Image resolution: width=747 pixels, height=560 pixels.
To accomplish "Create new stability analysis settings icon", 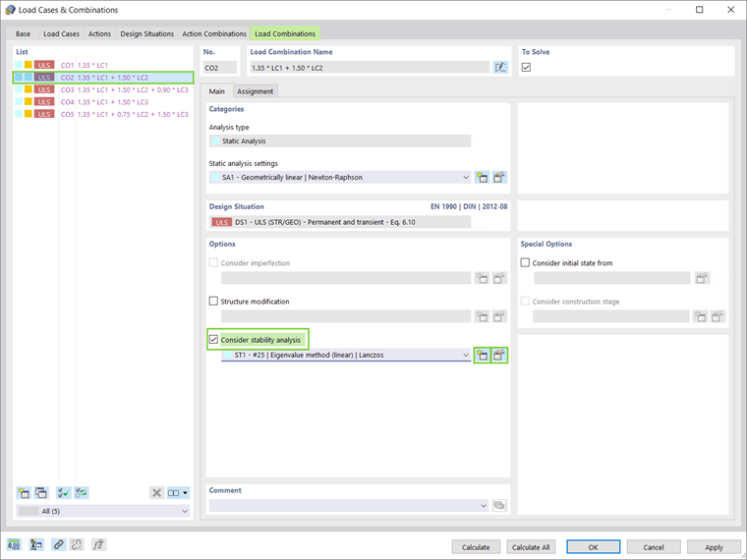I will [x=483, y=356].
